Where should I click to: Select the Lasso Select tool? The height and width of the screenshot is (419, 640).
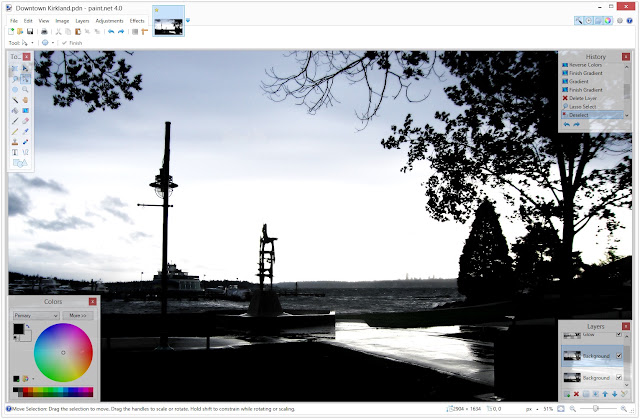(x=15, y=79)
